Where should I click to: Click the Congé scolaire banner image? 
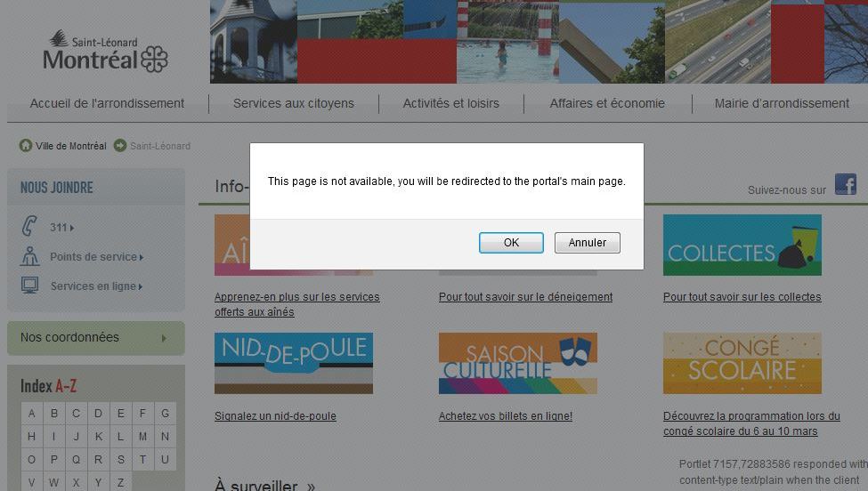tap(742, 363)
